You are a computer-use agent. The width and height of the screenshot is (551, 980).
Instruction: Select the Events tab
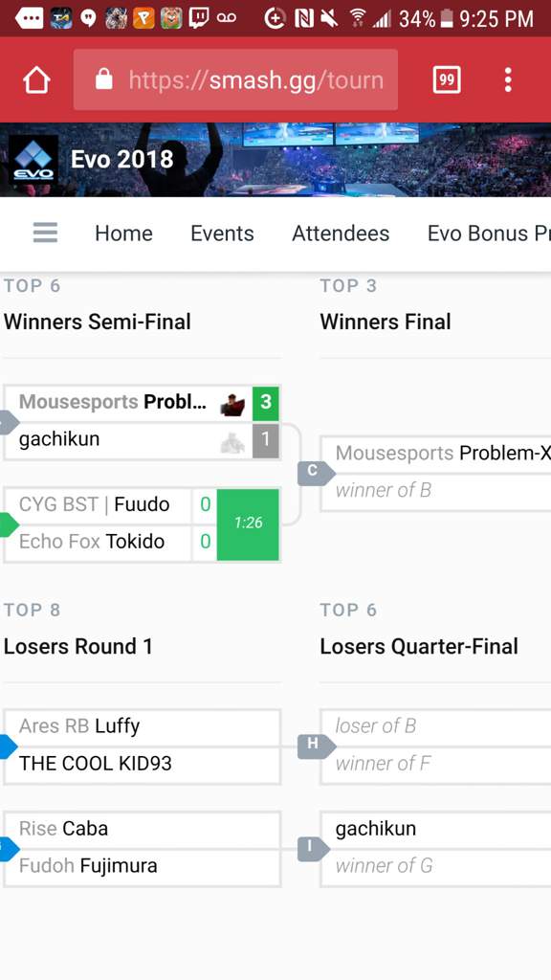222,234
